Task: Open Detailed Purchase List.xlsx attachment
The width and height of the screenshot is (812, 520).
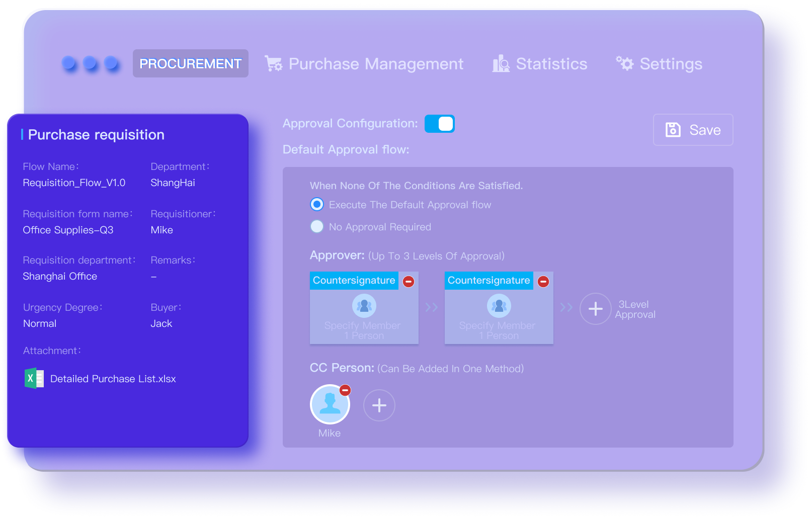Action: tap(113, 379)
